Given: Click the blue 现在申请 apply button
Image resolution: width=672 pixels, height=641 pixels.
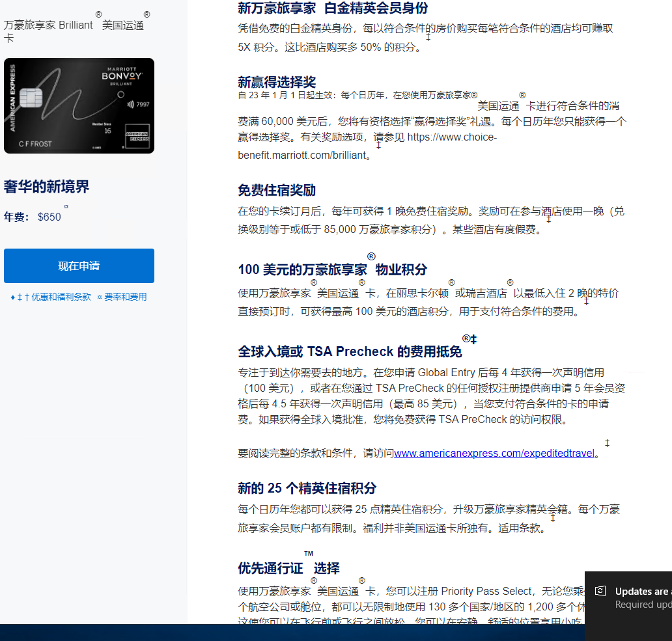Looking at the screenshot, I should pyautogui.click(x=79, y=266).
